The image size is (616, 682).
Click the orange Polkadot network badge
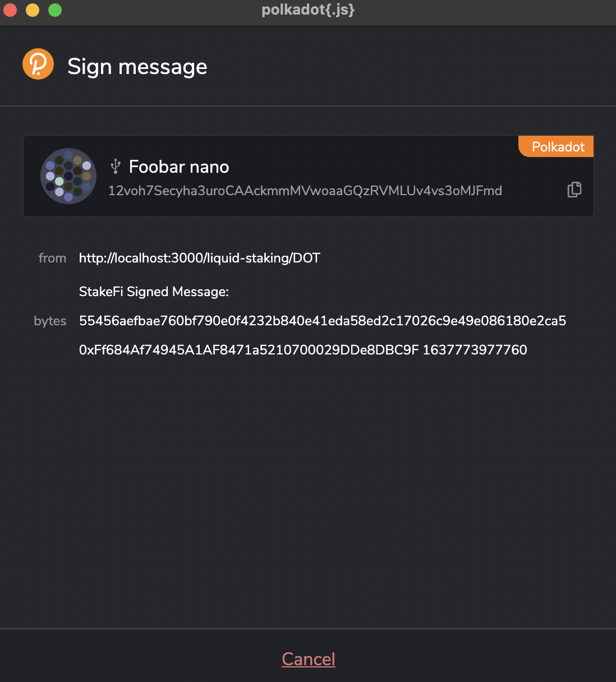555,146
